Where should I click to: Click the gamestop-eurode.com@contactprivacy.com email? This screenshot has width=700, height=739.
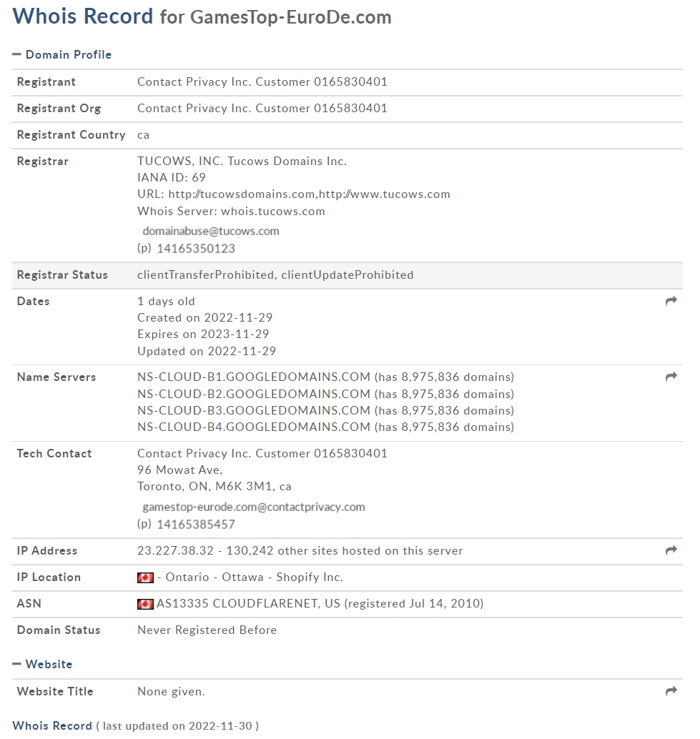coord(254,507)
